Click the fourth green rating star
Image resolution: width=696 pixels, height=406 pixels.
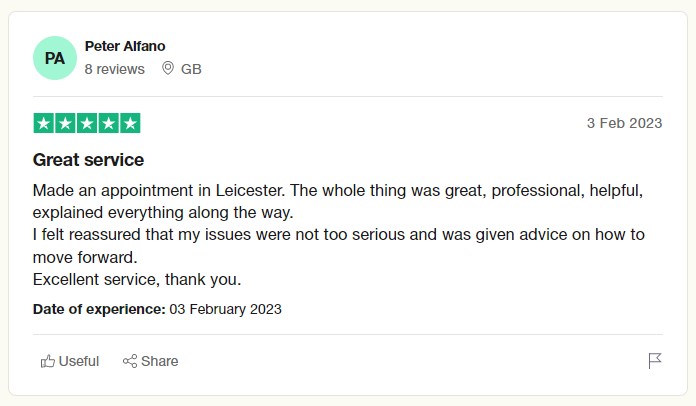coord(108,123)
